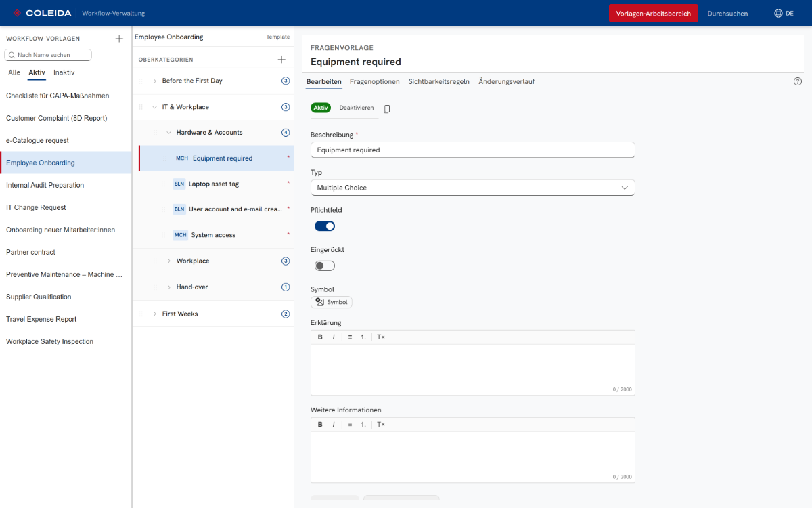Viewport: 812px width, 508px height.
Task: Collapse Hardware & Accounts subcategory
Action: click(x=169, y=133)
